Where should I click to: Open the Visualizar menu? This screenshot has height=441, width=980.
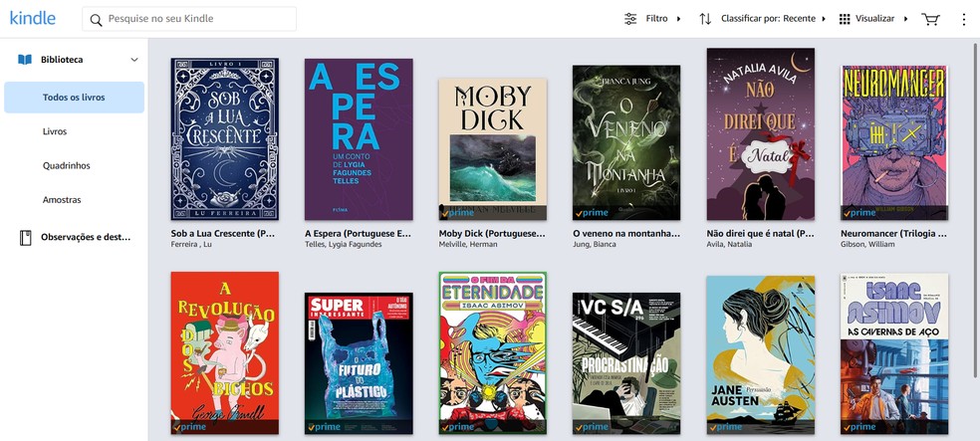pyautogui.click(x=873, y=19)
